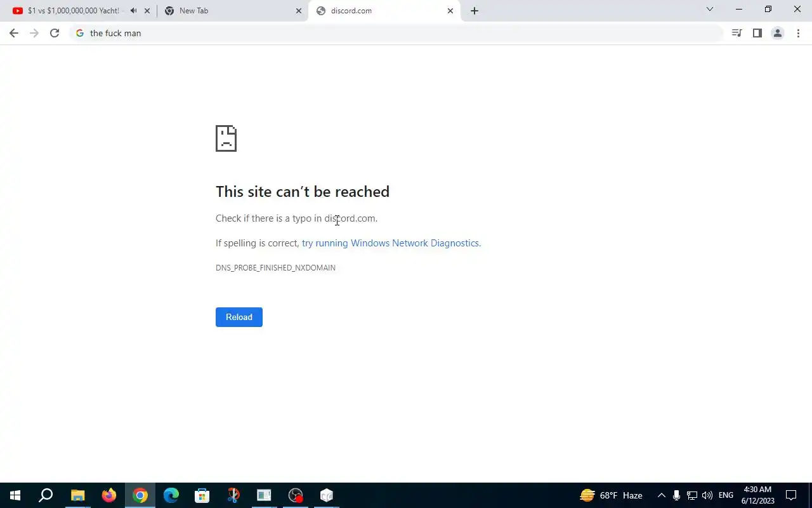Click the browser Back arrow

click(14, 33)
